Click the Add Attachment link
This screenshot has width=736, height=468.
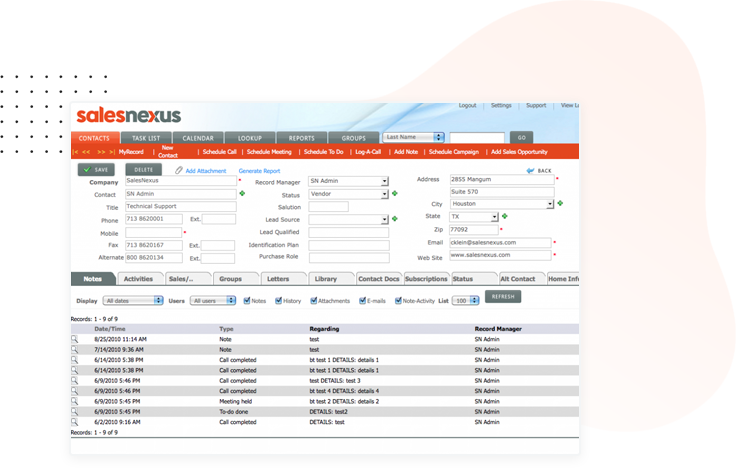(206, 171)
